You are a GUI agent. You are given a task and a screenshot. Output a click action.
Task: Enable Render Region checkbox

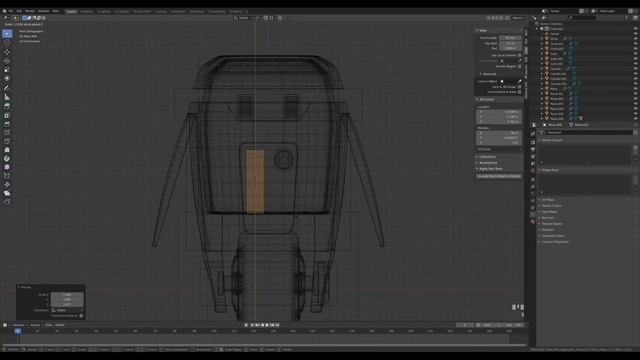tap(520, 66)
